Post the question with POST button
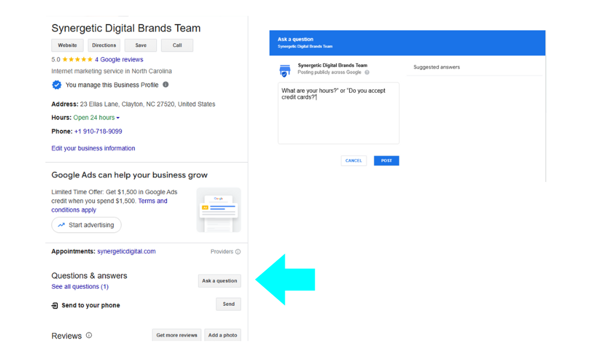 [386, 161]
